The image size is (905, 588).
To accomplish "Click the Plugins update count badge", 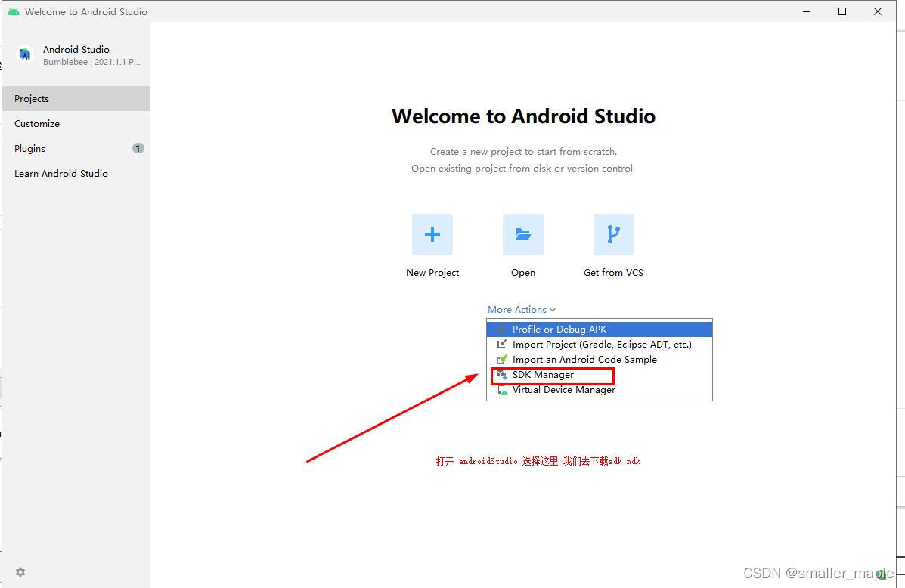I will point(138,148).
